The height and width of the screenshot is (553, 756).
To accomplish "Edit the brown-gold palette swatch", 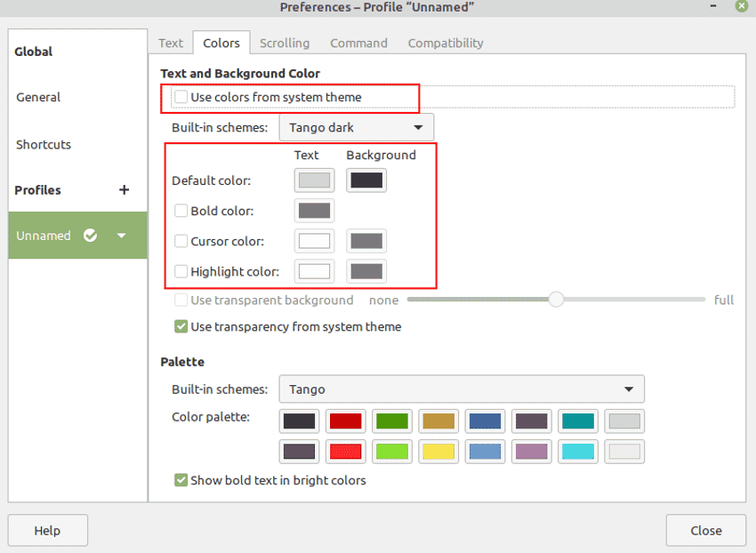I will click(438, 421).
